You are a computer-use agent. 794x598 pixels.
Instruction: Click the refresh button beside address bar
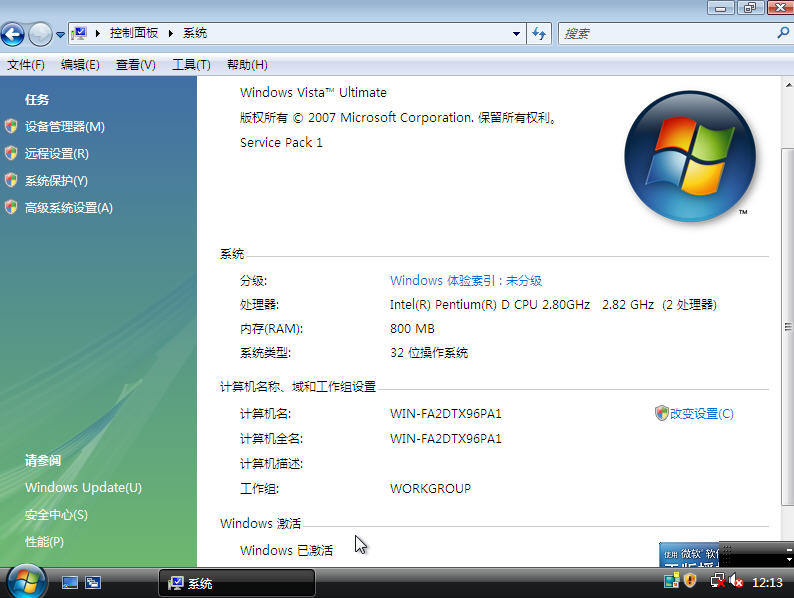point(540,34)
